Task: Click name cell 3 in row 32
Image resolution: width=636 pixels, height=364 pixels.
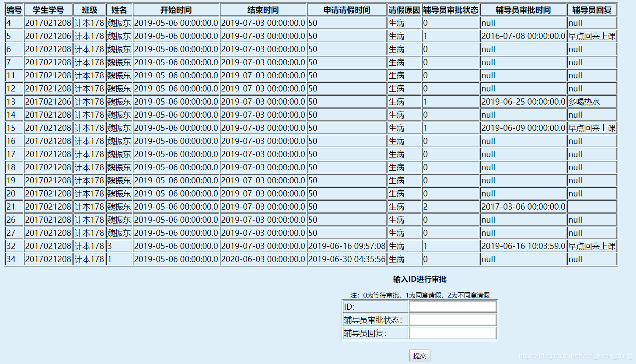Action: point(119,246)
